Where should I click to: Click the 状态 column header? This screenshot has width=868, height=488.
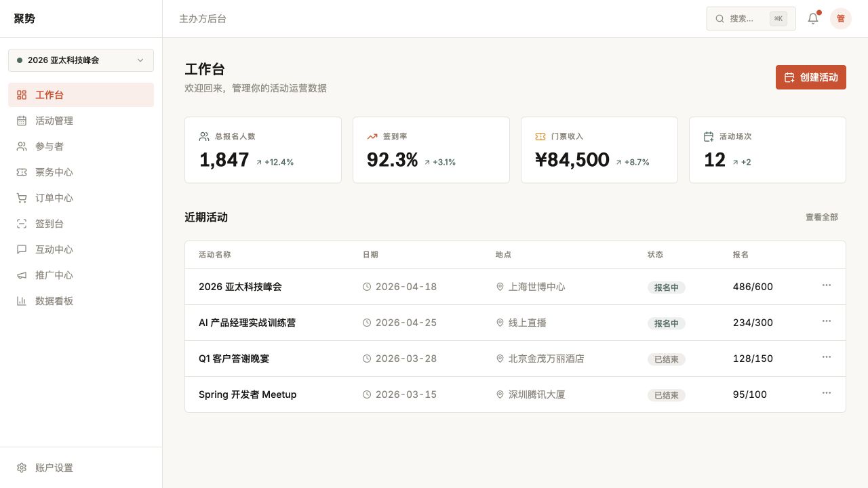tap(656, 255)
